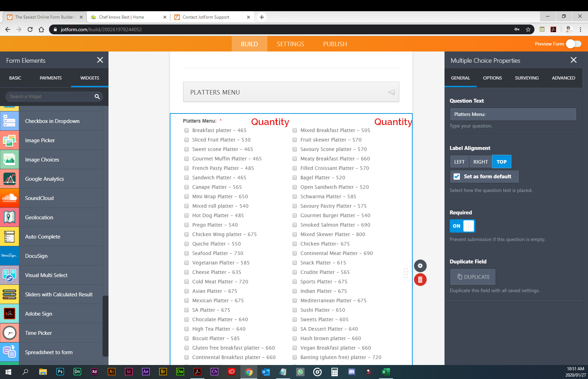Turn off the Required toggle
Screen dimensions: 588x379
click(462, 226)
